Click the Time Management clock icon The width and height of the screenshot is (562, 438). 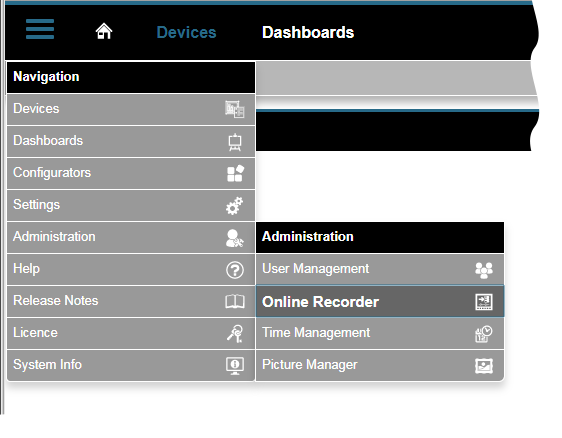pyautogui.click(x=484, y=334)
